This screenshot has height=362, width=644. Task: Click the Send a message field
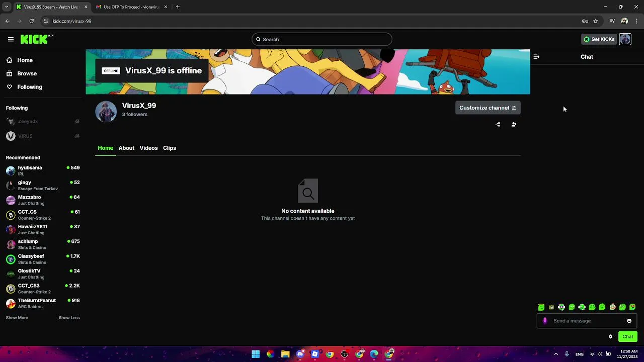pos(587,321)
